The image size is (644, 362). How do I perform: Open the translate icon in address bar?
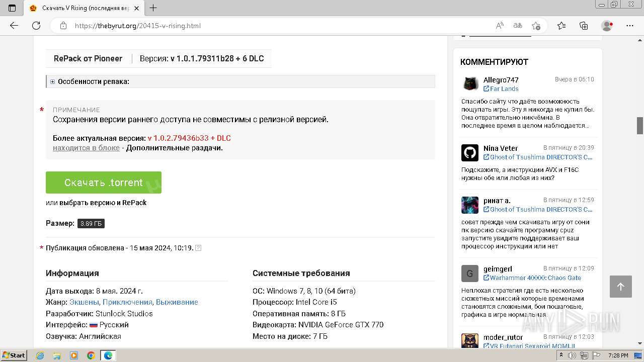tap(518, 26)
